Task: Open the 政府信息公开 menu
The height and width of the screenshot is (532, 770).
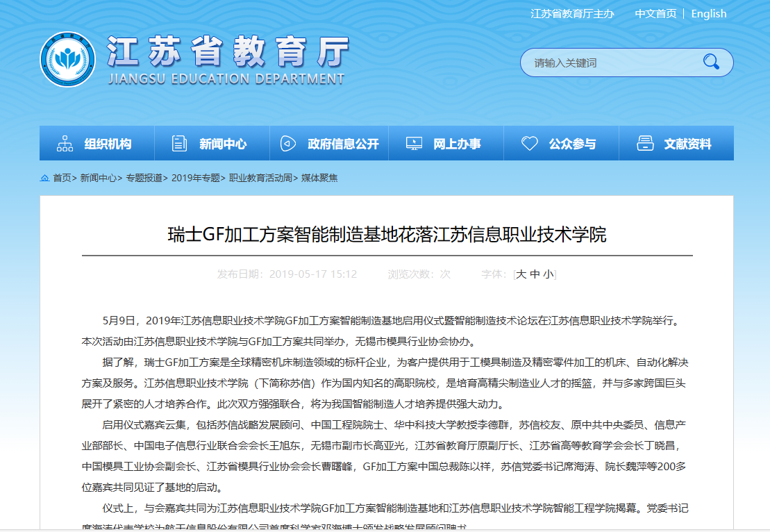Action: coord(329,143)
